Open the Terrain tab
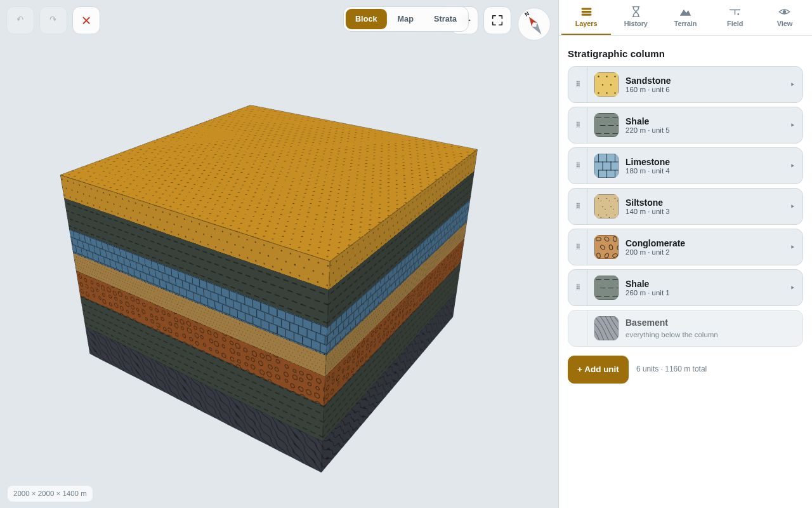 685,18
